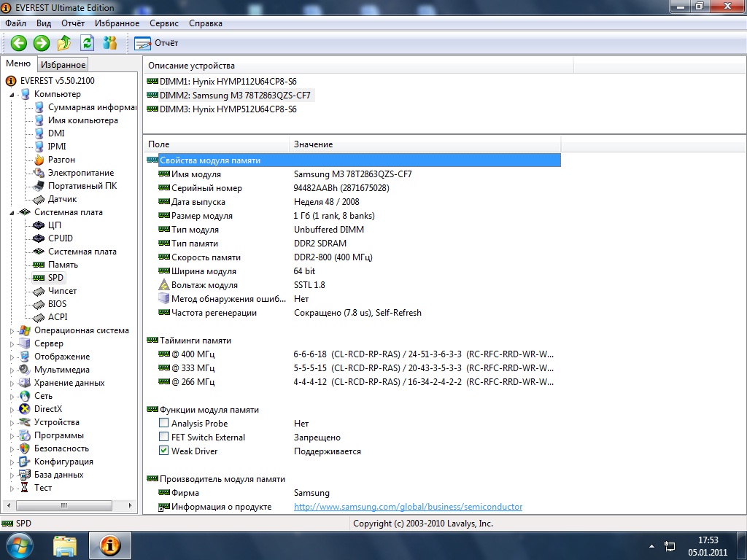This screenshot has height=560, width=747.
Task: Click the DirectX icon in tree
Action: point(25,409)
